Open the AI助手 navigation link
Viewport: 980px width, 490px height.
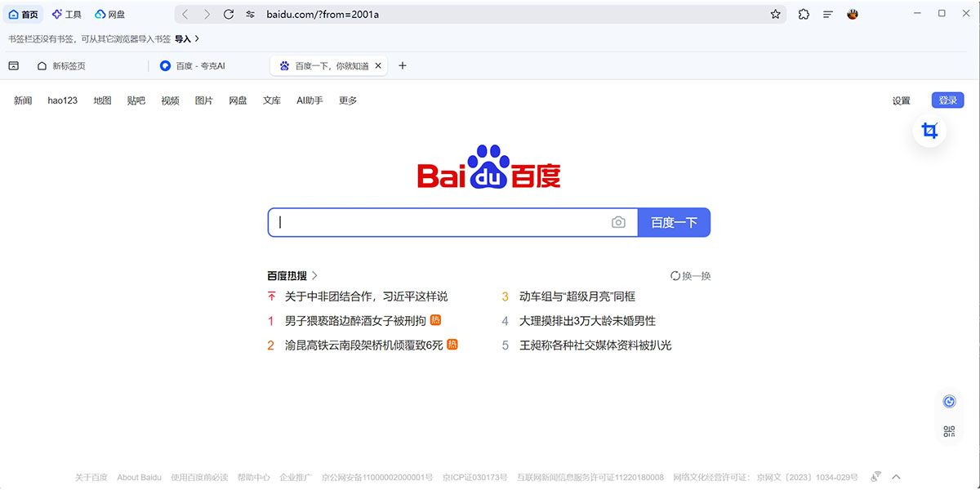tap(310, 100)
